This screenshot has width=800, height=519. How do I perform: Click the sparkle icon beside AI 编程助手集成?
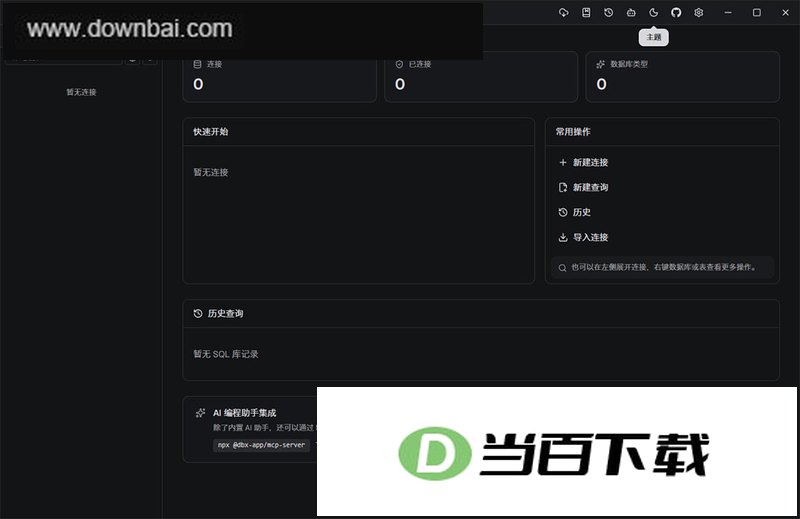[x=201, y=413]
